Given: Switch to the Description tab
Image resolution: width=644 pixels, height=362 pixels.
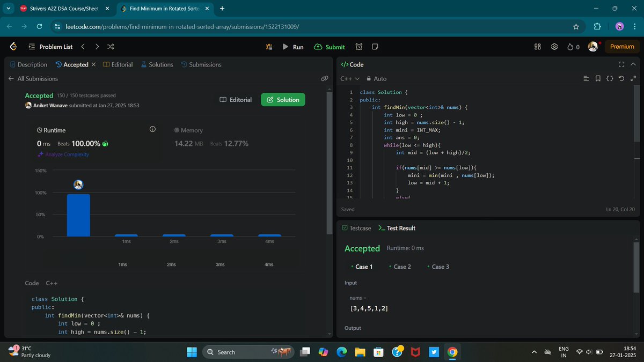Looking at the screenshot, I should [28, 64].
